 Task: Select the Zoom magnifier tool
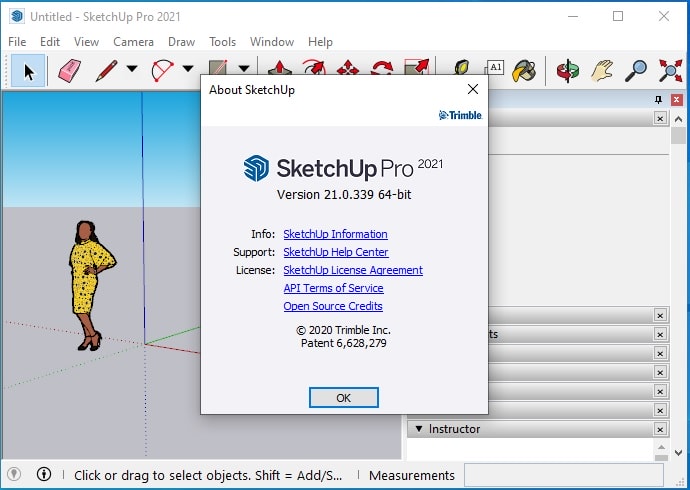tap(636, 71)
